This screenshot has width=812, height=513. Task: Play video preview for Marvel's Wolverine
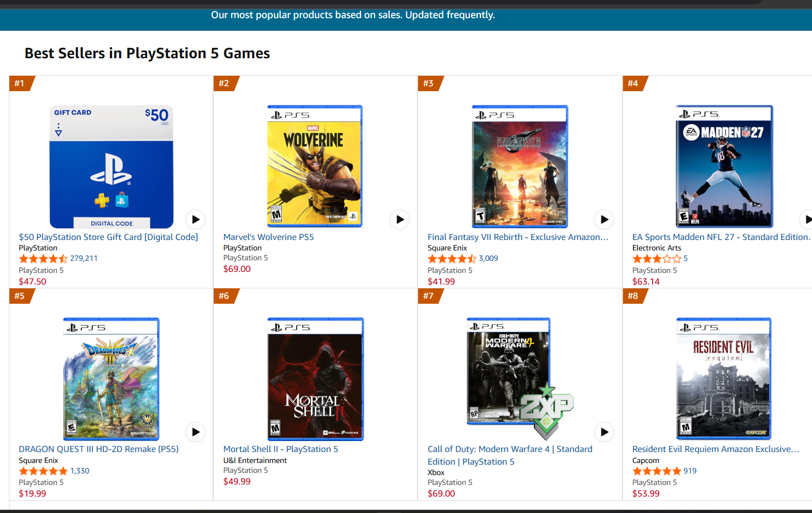tap(400, 220)
